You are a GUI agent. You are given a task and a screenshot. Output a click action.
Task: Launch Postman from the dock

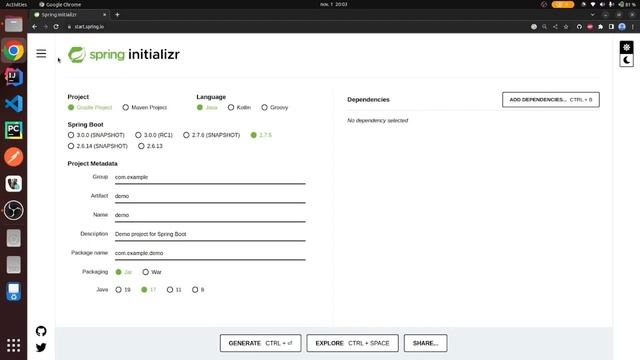tap(13, 157)
